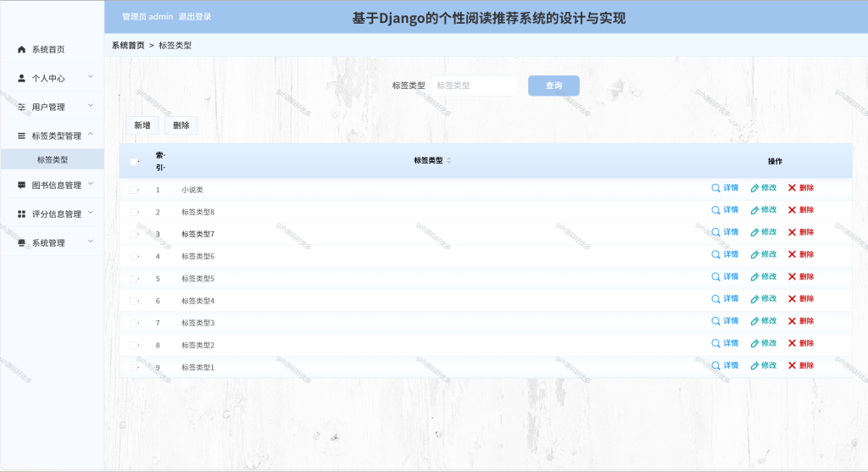Click the list icon beside 标签类型管理
Viewport: 868px width, 472px height.
21,136
